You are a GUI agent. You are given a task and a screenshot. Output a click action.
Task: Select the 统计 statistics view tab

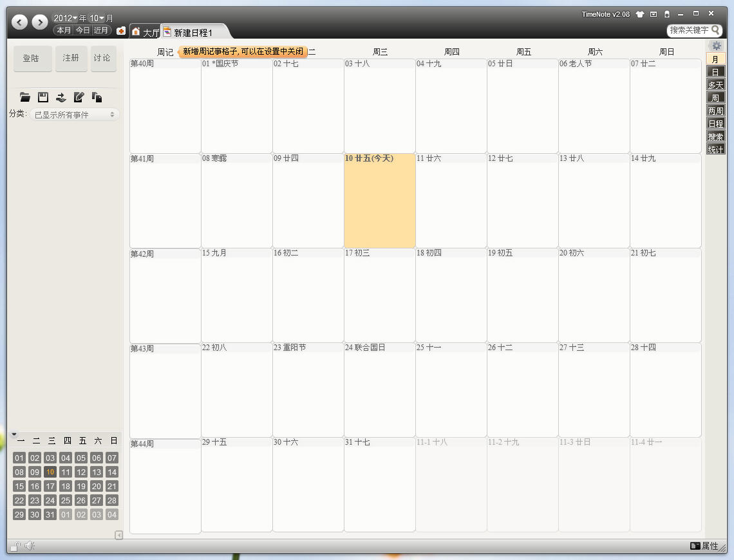[x=715, y=150]
